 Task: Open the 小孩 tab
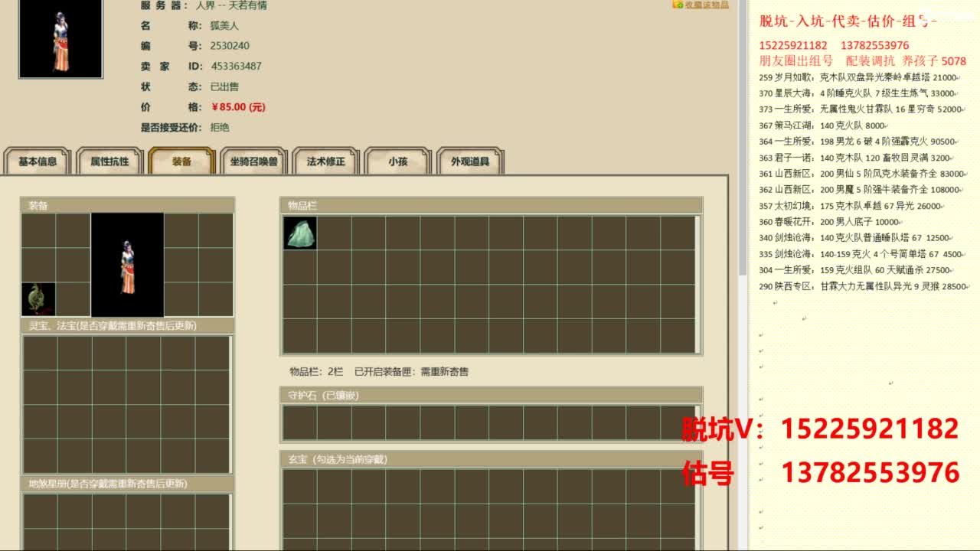[397, 161]
